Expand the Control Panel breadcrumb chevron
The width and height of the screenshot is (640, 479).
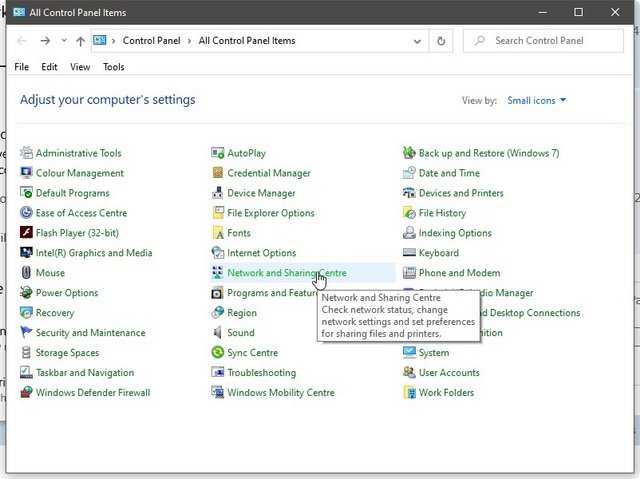[x=189, y=41]
